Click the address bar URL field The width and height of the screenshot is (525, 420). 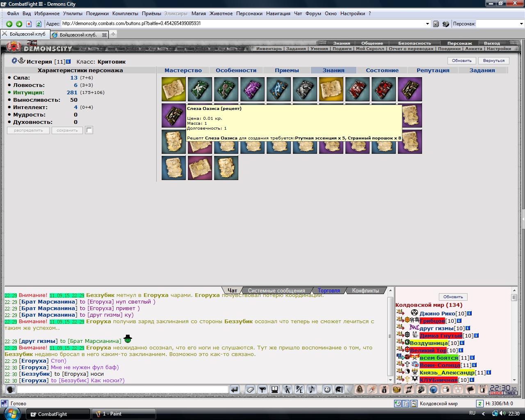pyautogui.click(x=243, y=24)
